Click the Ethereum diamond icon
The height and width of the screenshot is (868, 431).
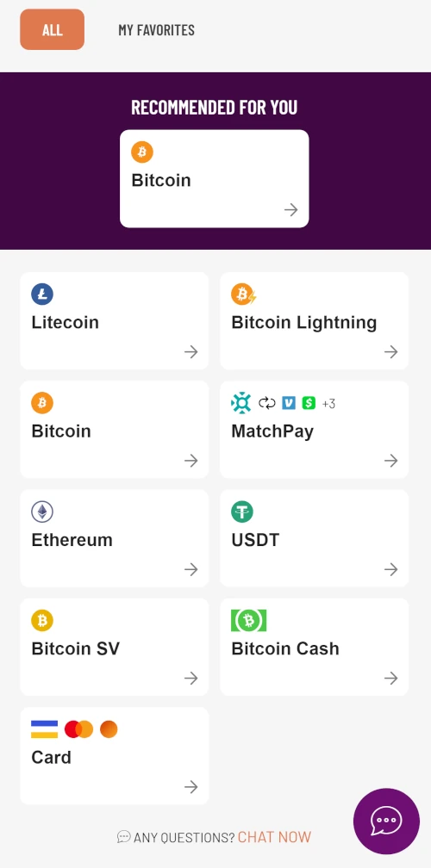coord(42,512)
